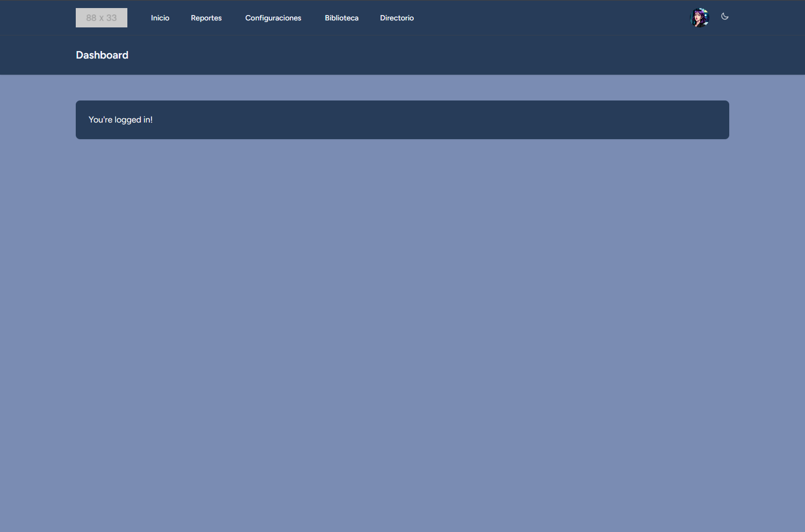
Task: Go to the Biblioteca page
Action: pos(341,18)
